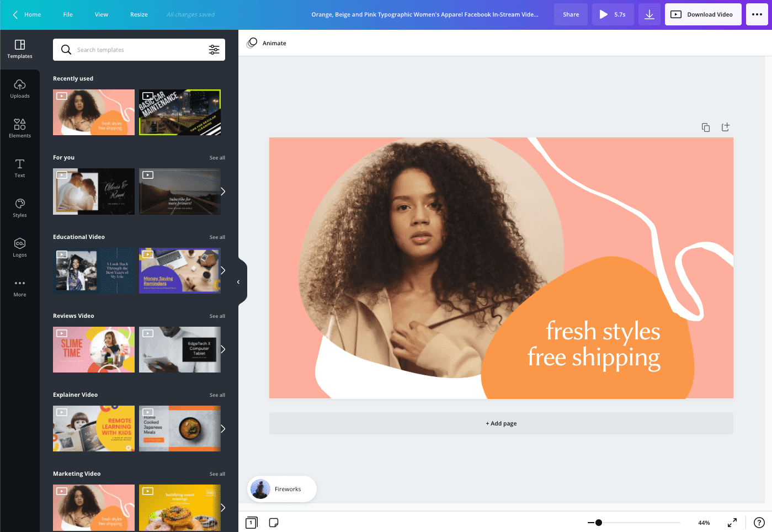
Task: Open the search filter options
Action: pyautogui.click(x=214, y=50)
